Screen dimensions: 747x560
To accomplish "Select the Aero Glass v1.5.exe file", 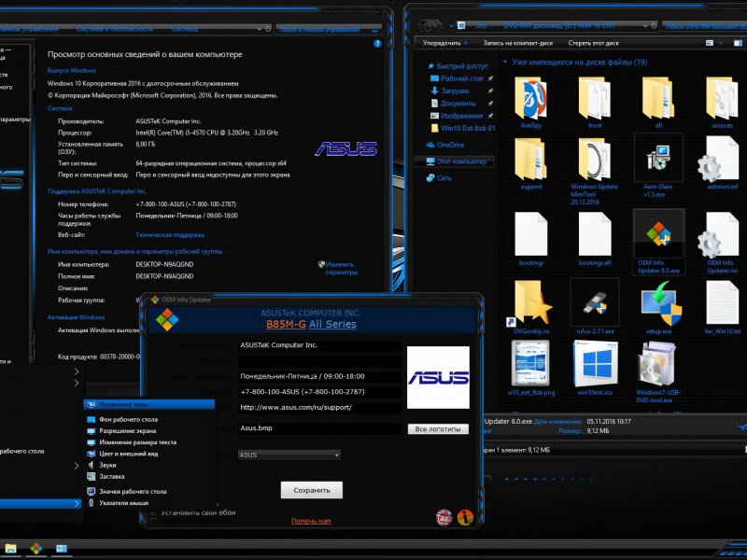I will 658,167.
